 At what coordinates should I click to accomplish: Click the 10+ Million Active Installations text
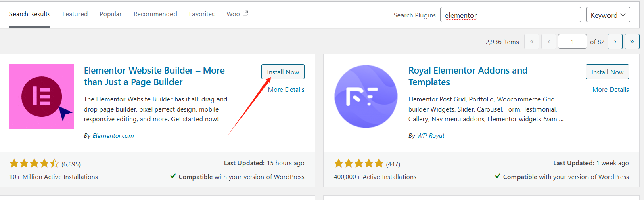click(x=54, y=177)
